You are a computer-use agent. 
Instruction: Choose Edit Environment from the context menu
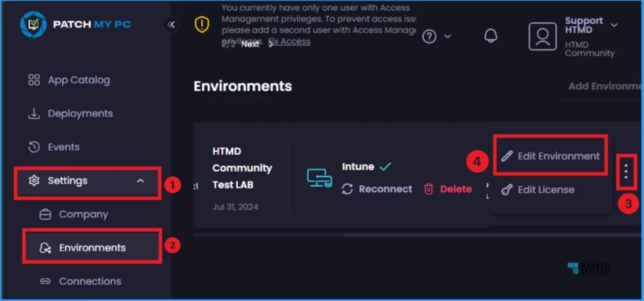click(550, 156)
